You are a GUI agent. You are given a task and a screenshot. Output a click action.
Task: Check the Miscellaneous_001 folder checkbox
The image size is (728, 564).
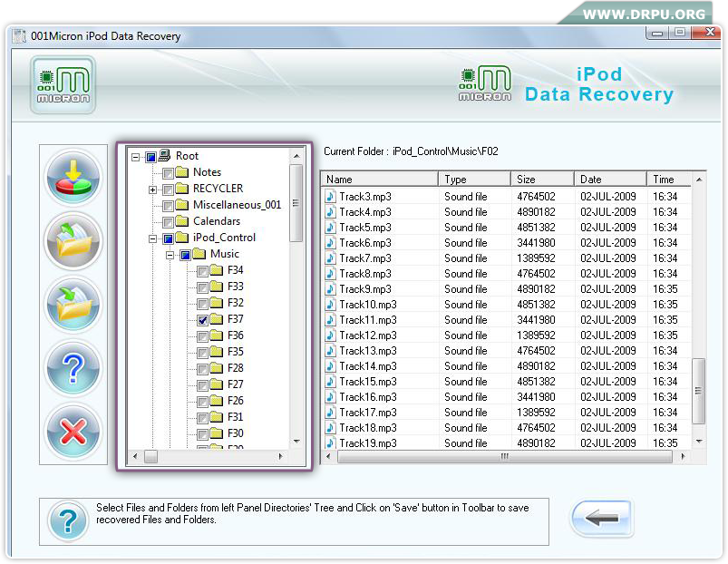(x=168, y=206)
